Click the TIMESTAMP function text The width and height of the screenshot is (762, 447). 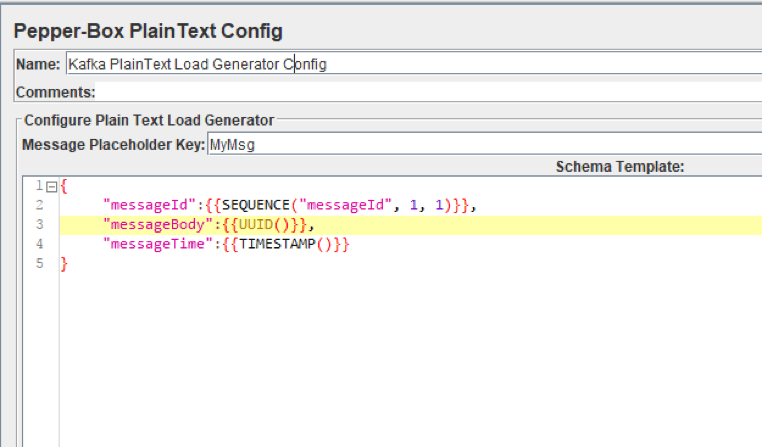pos(277,244)
